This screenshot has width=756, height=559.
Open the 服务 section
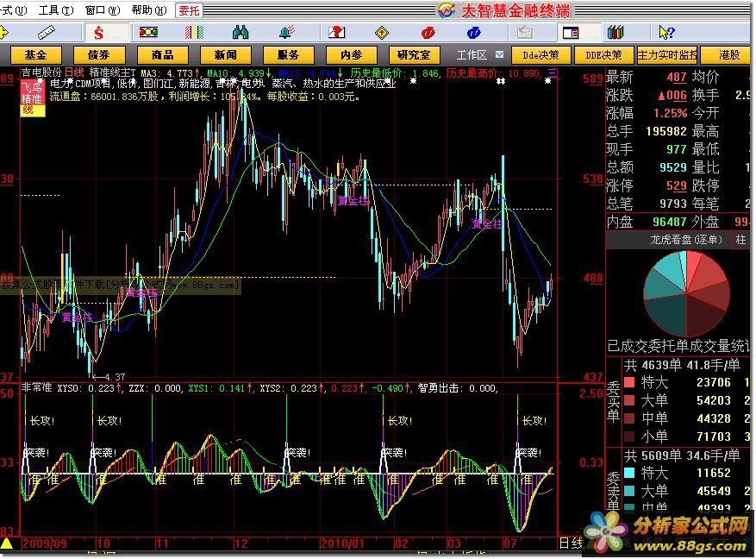point(288,55)
